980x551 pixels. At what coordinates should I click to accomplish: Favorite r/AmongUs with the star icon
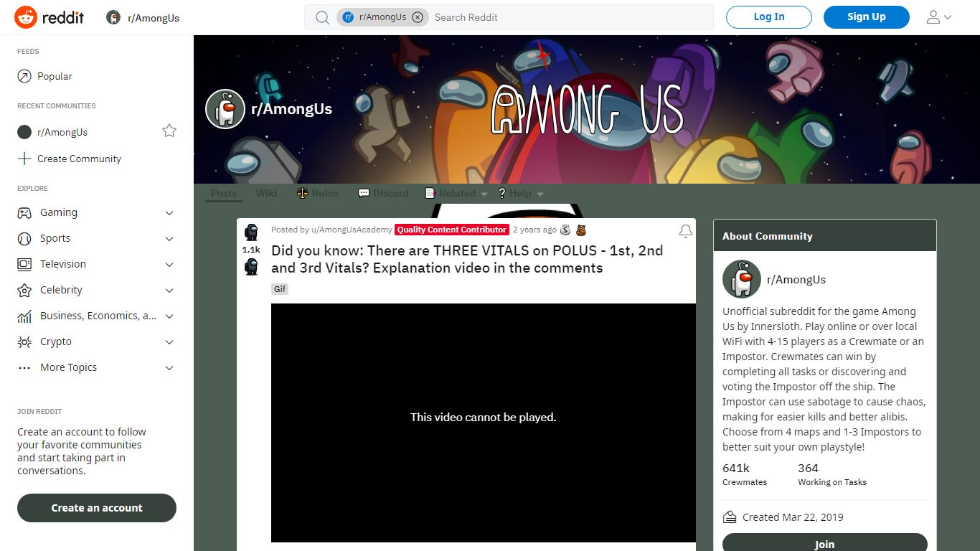point(169,131)
